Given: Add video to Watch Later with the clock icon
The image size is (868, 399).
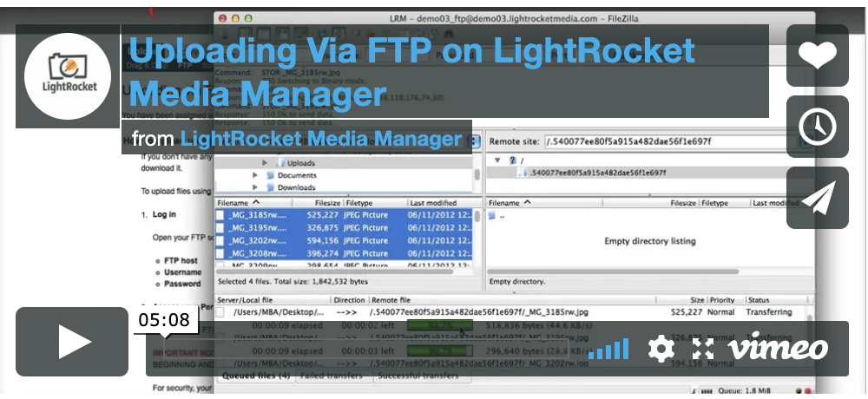Looking at the screenshot, I should click(818, 127).
